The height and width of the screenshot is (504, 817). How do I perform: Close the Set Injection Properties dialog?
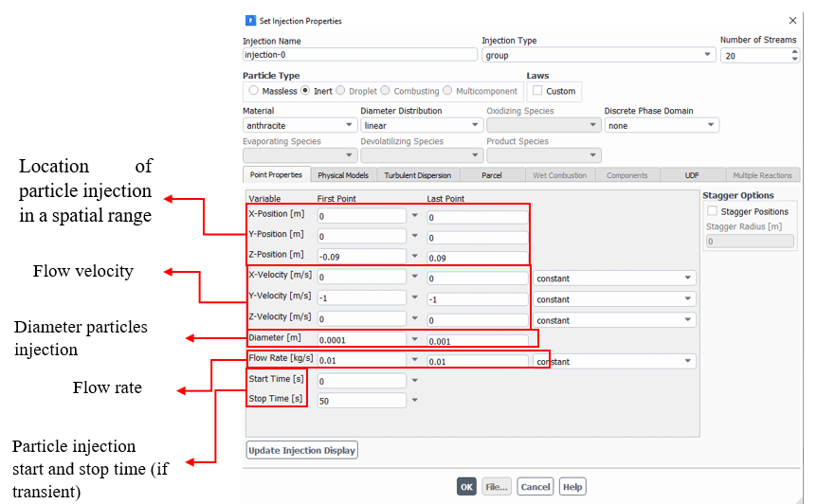click(792, 21)
